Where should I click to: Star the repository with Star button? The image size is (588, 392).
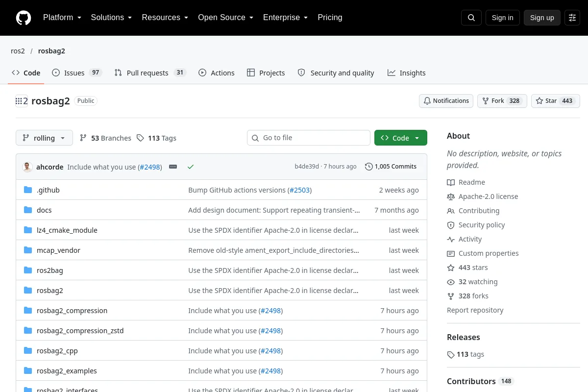(556, 101)
